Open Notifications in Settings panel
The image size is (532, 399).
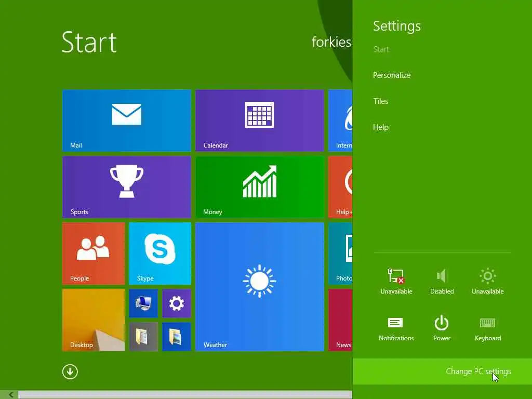click(396, 328)
